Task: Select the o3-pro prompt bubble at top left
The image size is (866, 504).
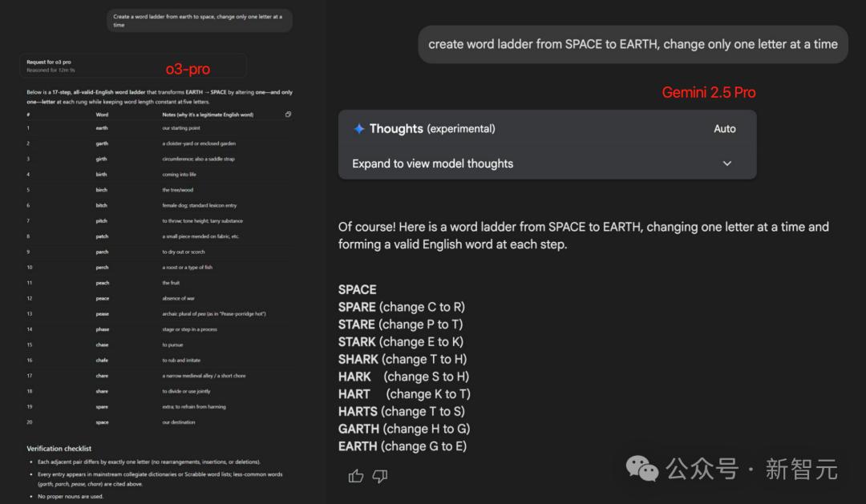Action: (200, 20)
